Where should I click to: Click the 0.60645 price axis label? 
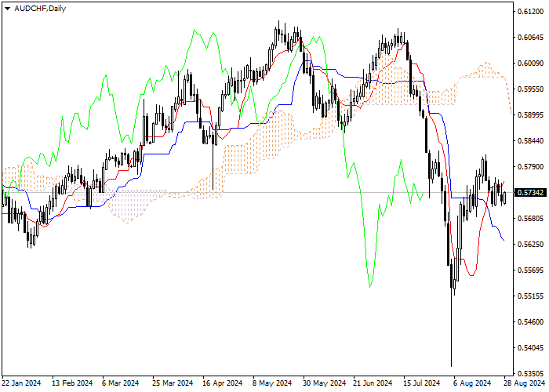point(530,38)
